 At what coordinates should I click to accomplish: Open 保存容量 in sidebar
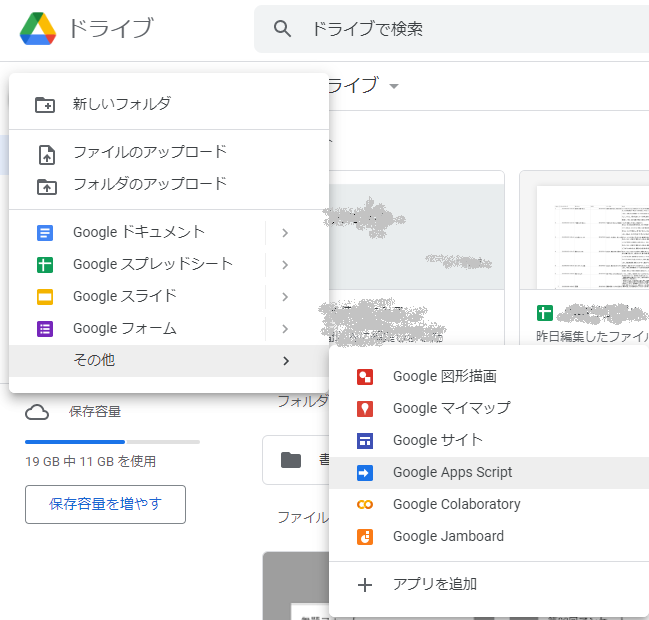95,412
